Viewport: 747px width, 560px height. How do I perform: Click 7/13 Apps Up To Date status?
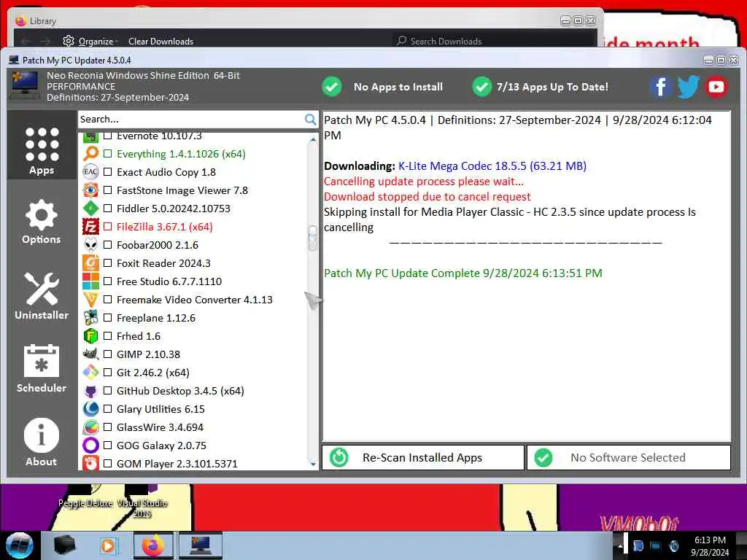(541, 87)
